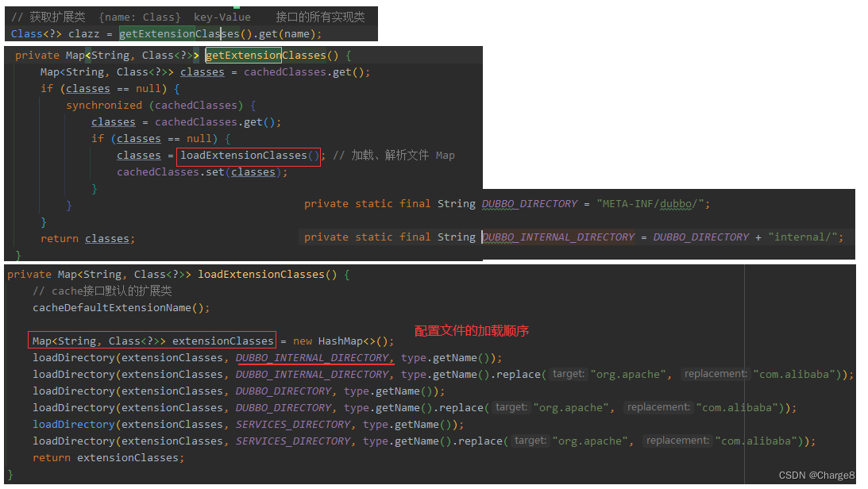
Task: Click the "getExtensionClasses()" method name in its declaration
Action: [x=272, y=56]
